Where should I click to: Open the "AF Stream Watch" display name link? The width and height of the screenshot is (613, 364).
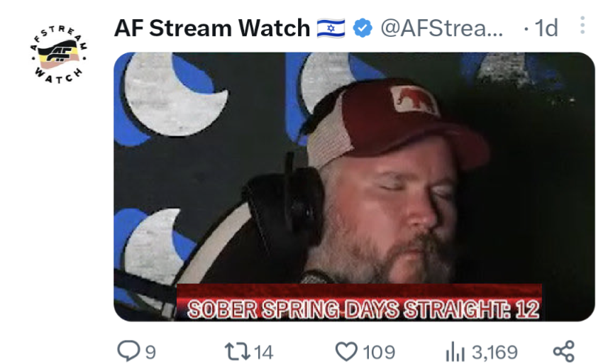click(x=212, y=28)
